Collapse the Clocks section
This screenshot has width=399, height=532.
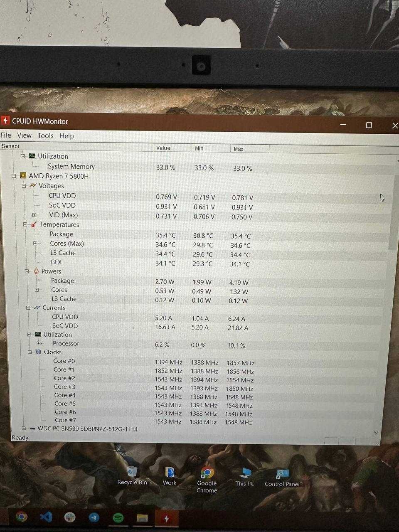tap(30, 352)
